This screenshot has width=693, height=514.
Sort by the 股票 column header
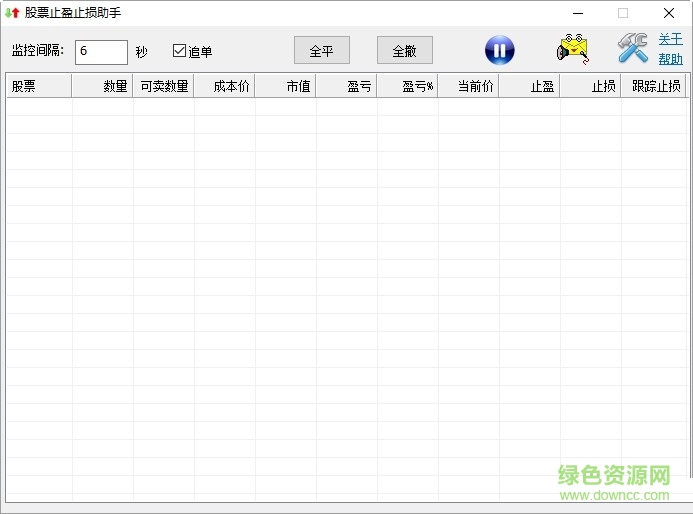click(39, 86)
